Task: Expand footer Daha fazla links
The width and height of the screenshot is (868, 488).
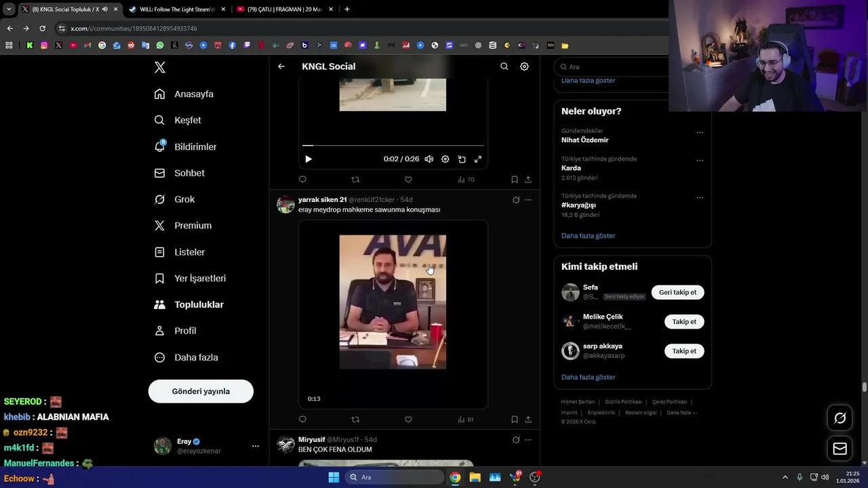Action: 682,412
